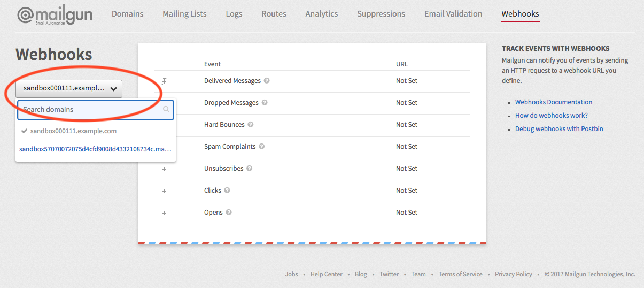Click help icon beside Spam Complaints
Viewport: 644px width, 288px height.
(261, 147)
